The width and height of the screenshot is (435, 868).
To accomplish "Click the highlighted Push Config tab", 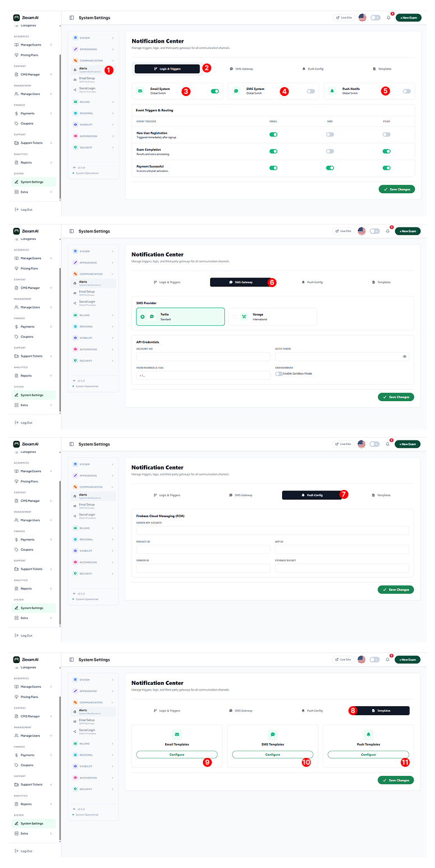I will pos(311,496).
